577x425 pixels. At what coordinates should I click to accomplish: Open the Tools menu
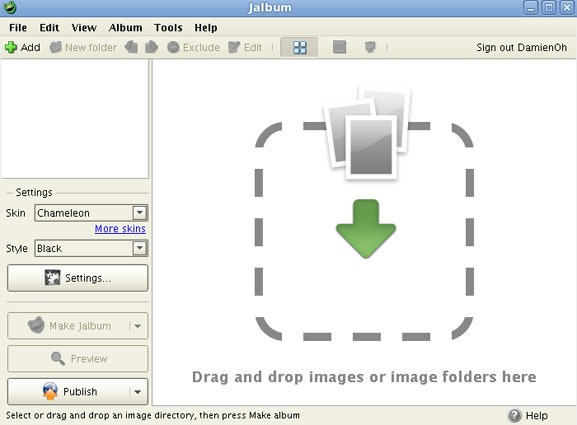point(168,28)
